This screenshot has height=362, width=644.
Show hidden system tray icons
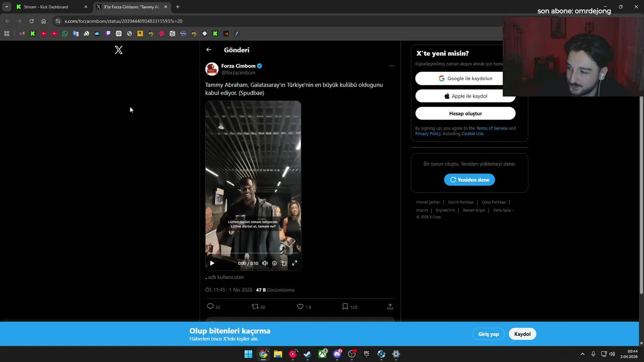point(582,354)
